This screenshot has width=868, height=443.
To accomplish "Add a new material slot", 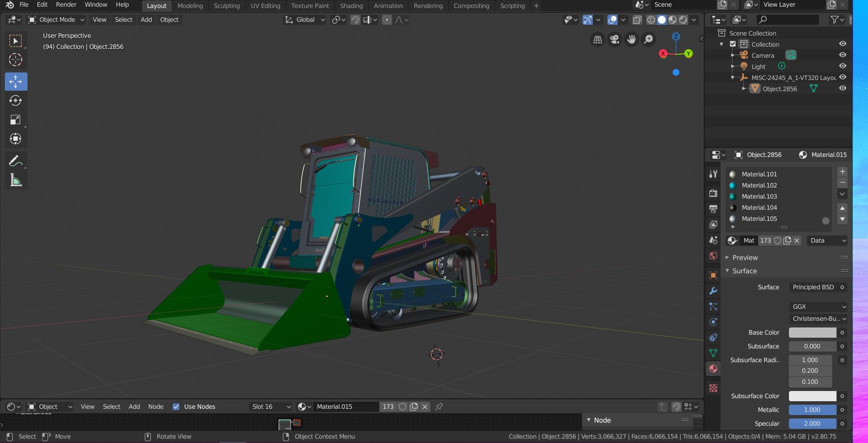I will 842,172.
